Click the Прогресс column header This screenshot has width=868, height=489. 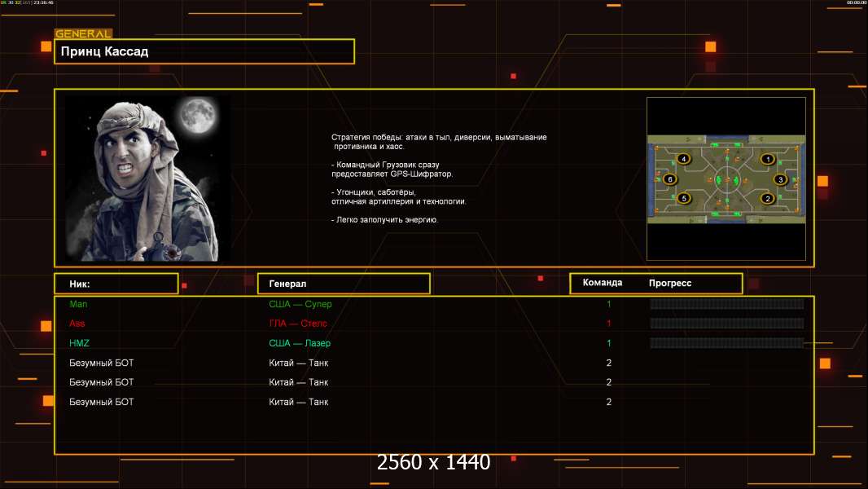pyautogui.click(x=670, y=283)
